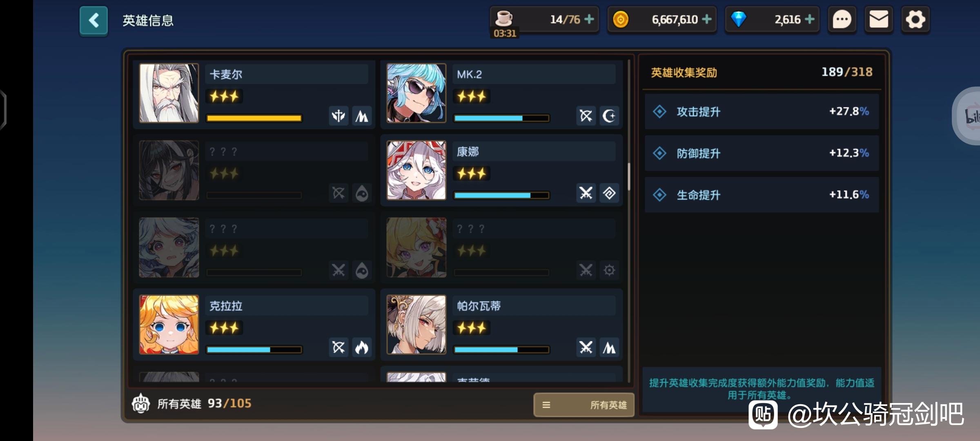980x441 pixels.
Task: Go back using the arrow button
Action: pos(94,20)
